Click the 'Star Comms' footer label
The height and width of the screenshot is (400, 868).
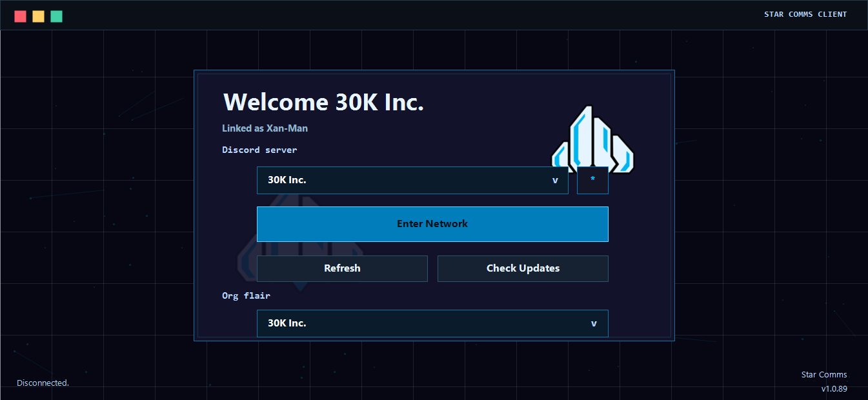coord(824,374)
